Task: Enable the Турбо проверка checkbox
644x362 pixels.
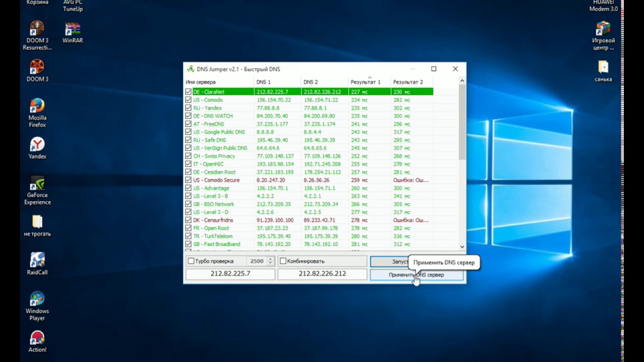Action: pyautogui.click(x=191, y=261)
